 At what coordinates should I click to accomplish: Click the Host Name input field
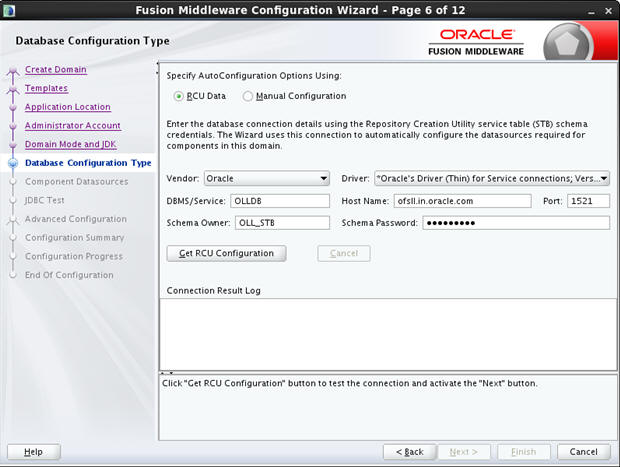(462, 201)
